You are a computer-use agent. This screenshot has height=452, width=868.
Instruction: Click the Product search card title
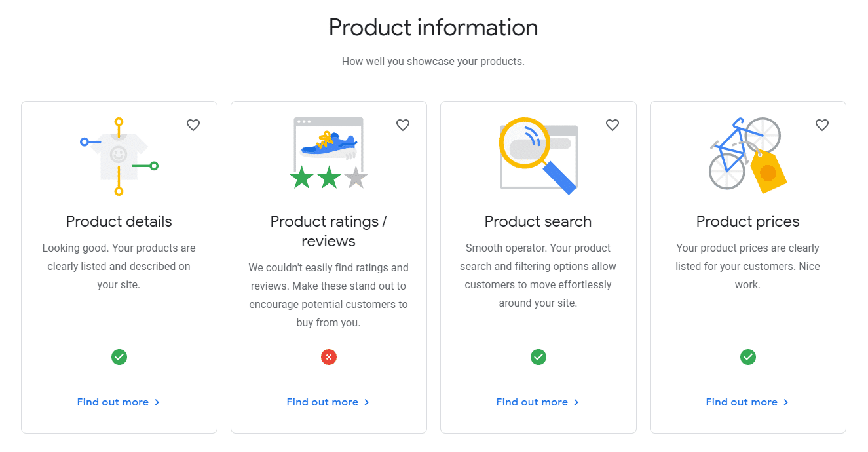(538, 221)
